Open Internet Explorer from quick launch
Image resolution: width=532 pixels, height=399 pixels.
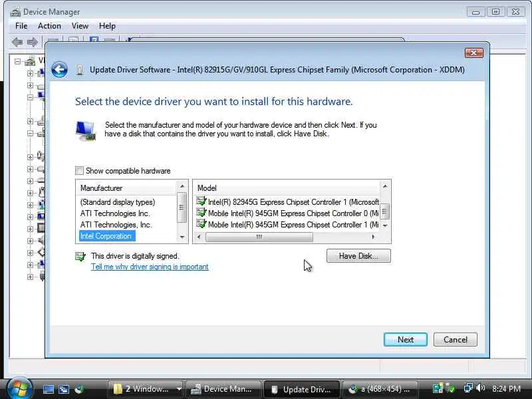(x=79, y=389)
